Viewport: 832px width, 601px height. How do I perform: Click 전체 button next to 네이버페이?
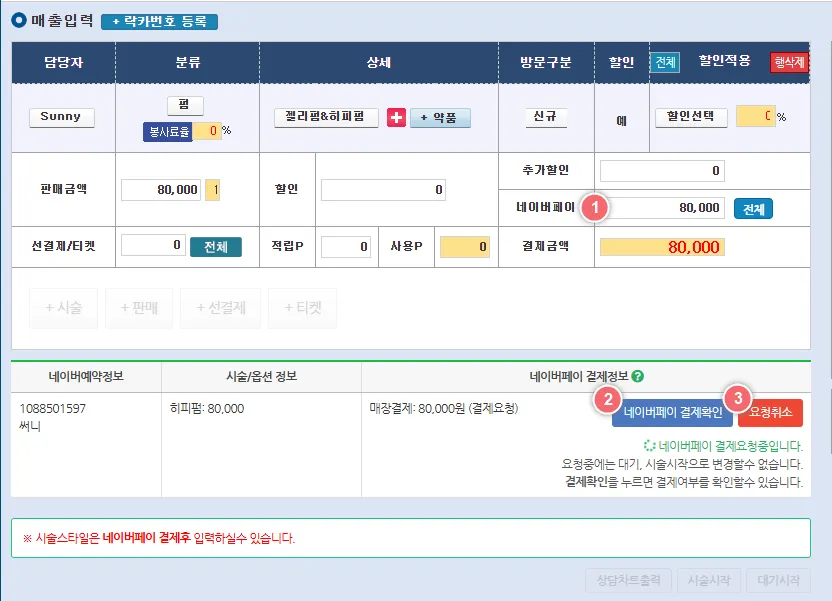point(753,209)
